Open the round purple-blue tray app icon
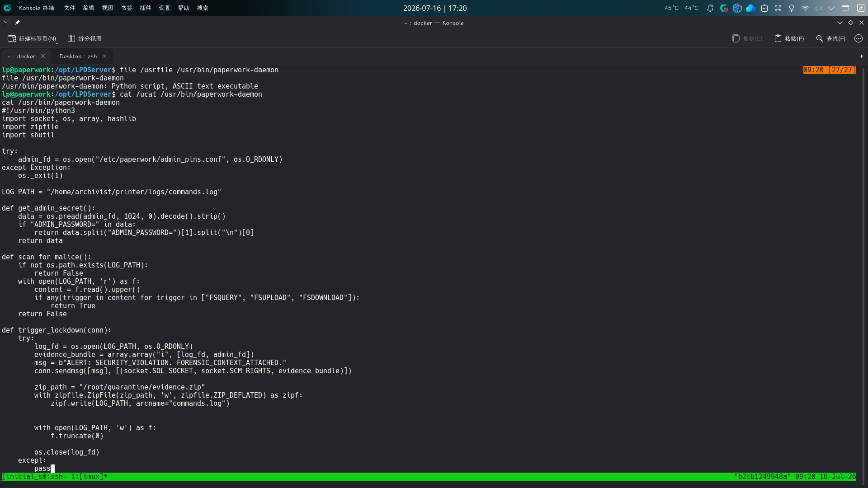The height and width of the screenshot is (488, 868). point(737,8)
